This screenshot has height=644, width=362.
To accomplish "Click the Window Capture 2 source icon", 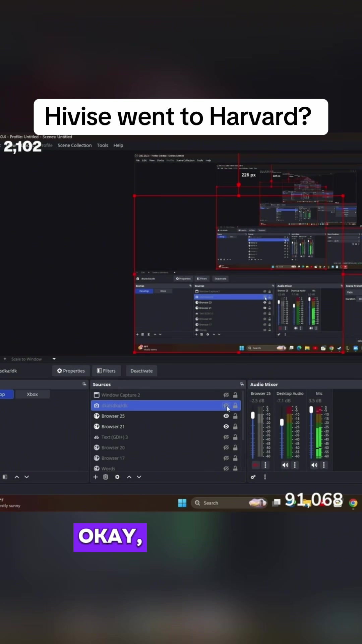I will point(97,395).
